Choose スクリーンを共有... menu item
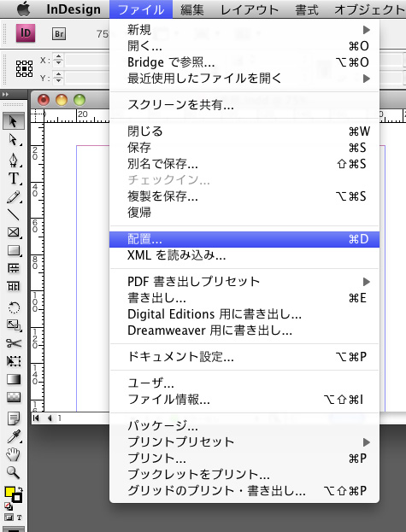The image size is (406, 532). [x=244, y=105]
